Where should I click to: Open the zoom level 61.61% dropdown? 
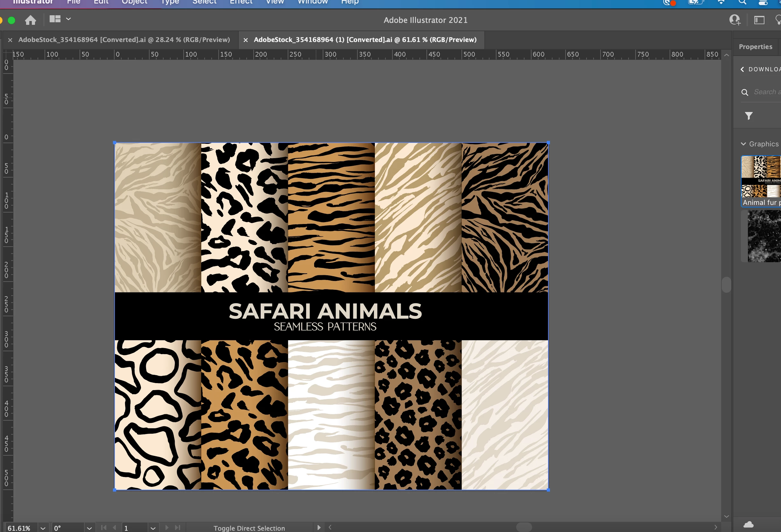point(43,528)
